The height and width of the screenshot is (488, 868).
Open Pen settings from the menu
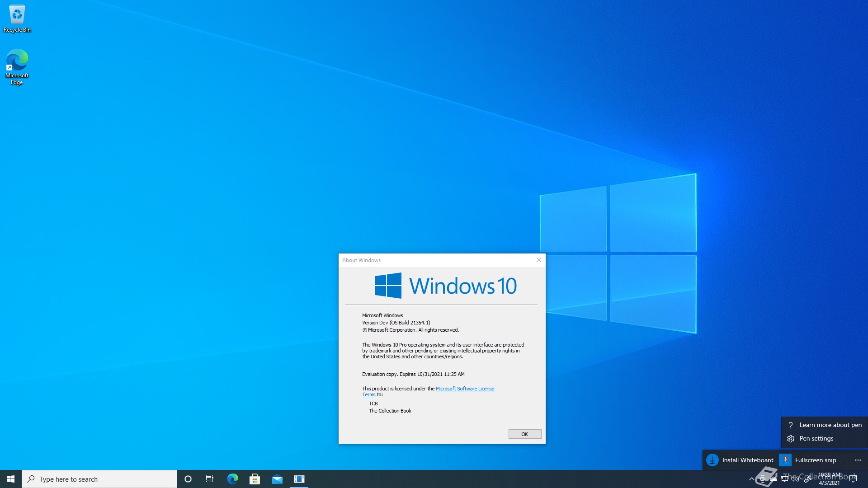(x=825, y=438)
